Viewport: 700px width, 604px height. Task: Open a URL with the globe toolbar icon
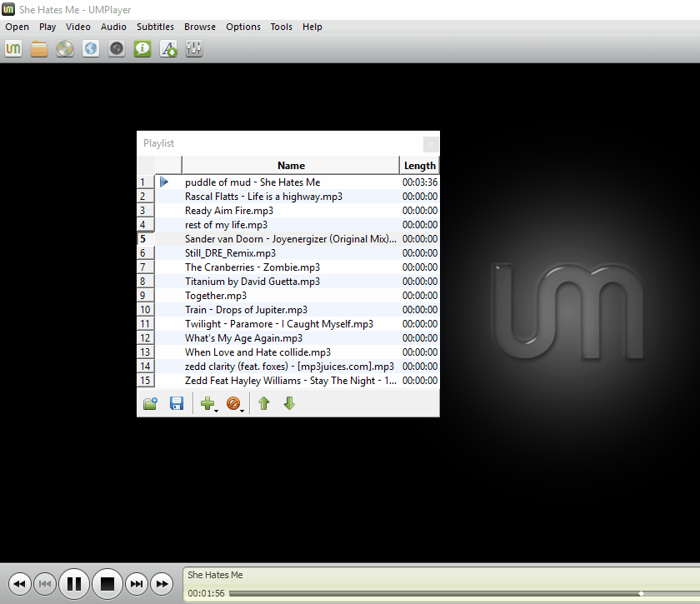click(91, 48)
